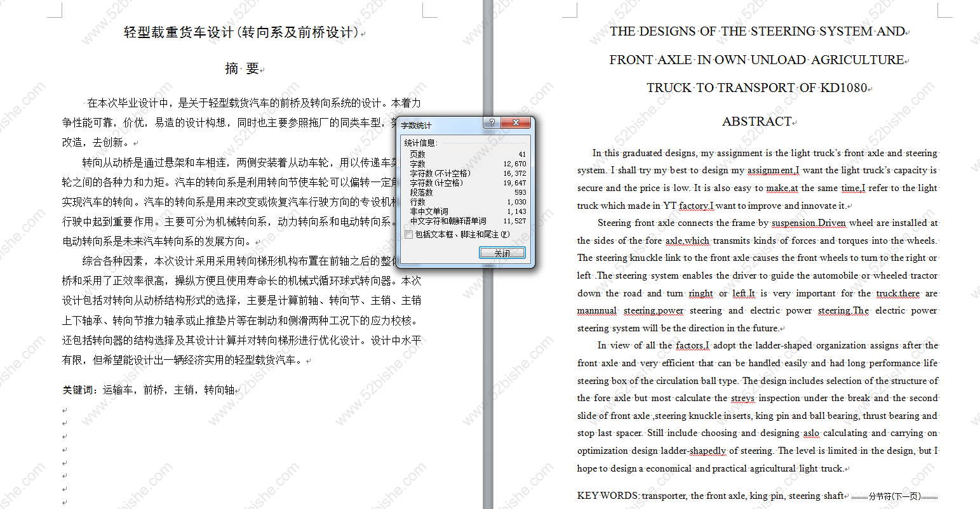Place cursor in the ABSTRACT heading

[x=756, y=122]
